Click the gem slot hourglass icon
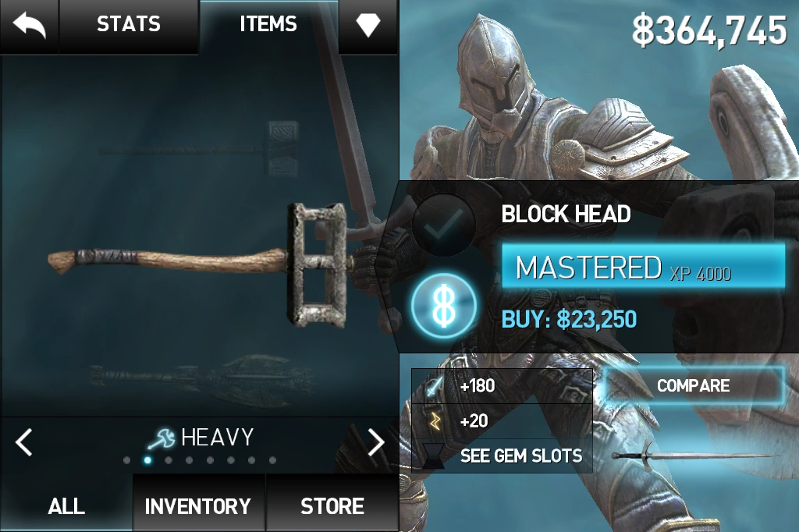The width and height of the screenshot is (799, 532). (x=433, y=456)
